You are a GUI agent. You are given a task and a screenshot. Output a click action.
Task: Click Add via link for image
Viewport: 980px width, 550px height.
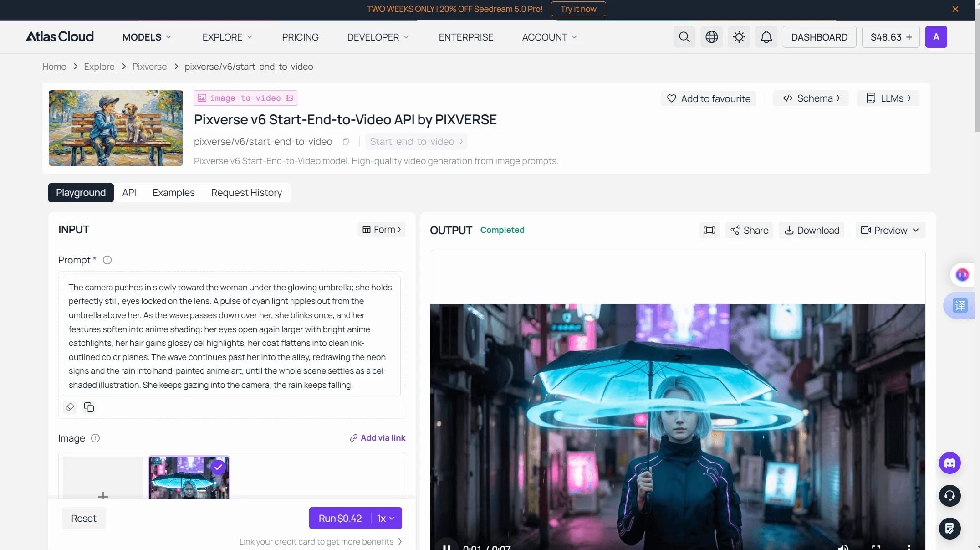[x=378, y=438]
